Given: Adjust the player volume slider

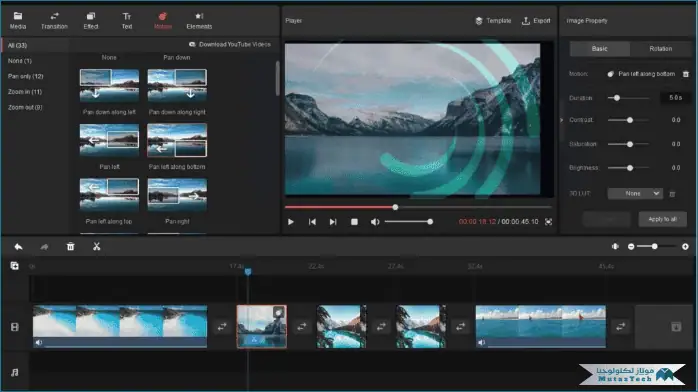Looking at the screenshot, I should pos(409,222).
